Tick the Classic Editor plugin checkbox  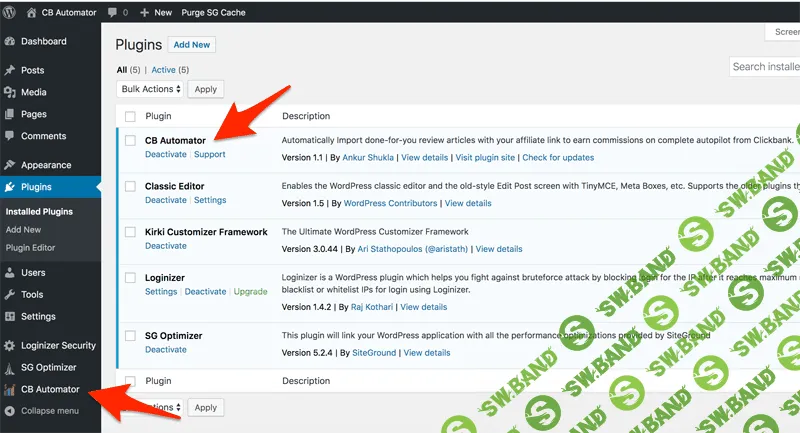pos(130,186)
